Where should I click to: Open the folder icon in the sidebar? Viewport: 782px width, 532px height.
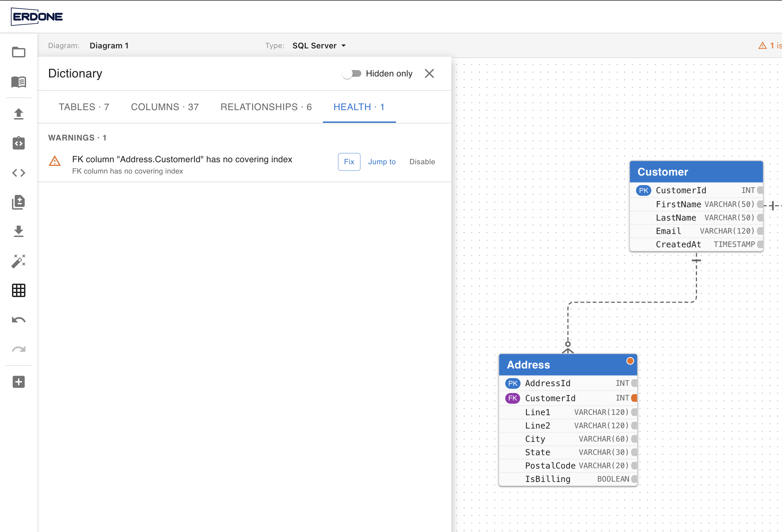(x=18, y=52)
